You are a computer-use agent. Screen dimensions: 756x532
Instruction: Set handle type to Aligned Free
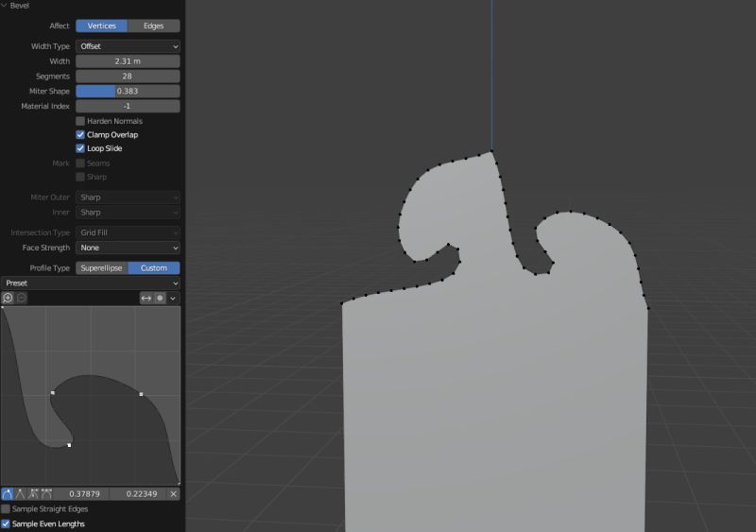click(x=46, y=494)
